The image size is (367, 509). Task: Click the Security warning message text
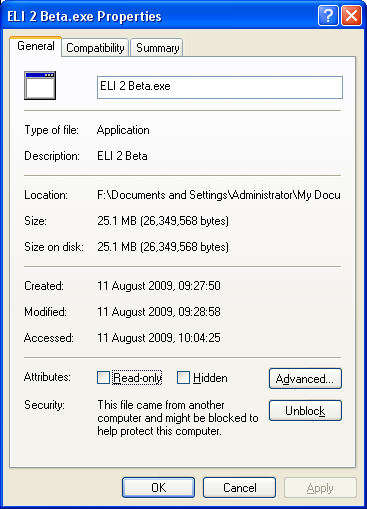178,418
